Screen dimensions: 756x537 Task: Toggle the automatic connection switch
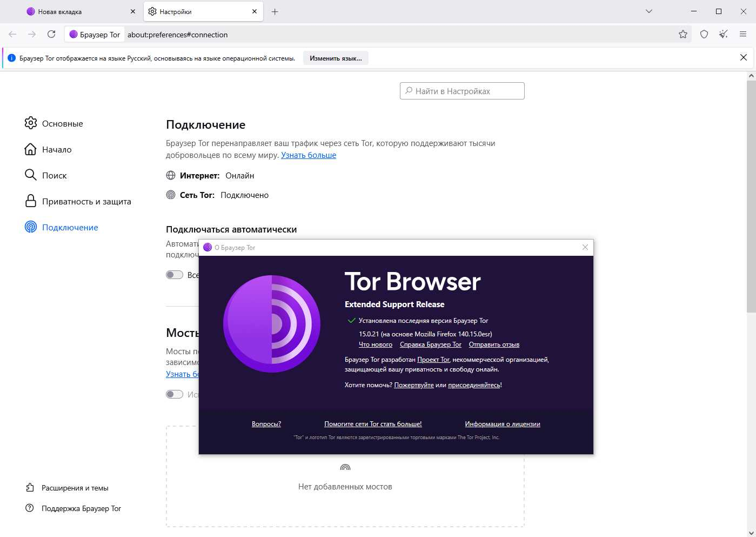click(x=174, y=275)
